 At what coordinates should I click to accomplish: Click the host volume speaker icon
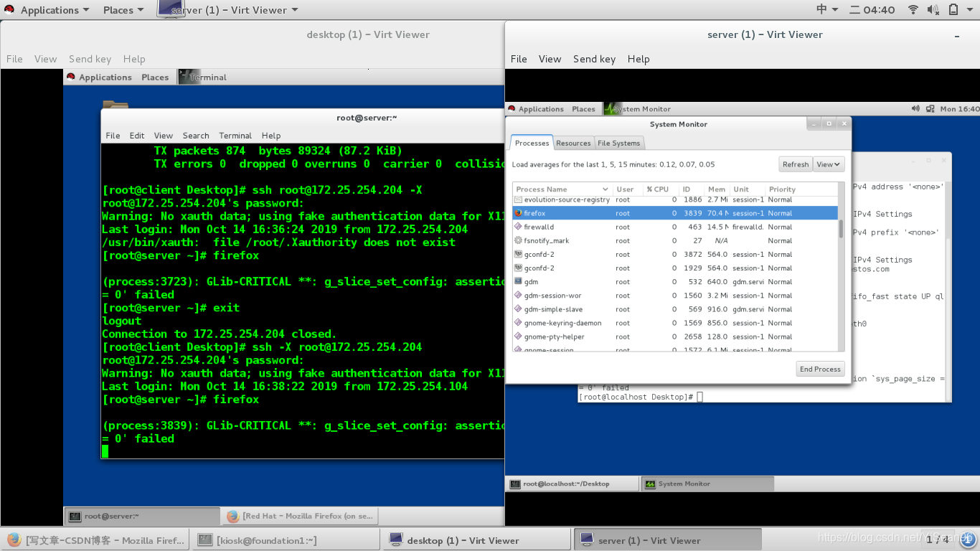pyautogui.click(x=933, y=9)
